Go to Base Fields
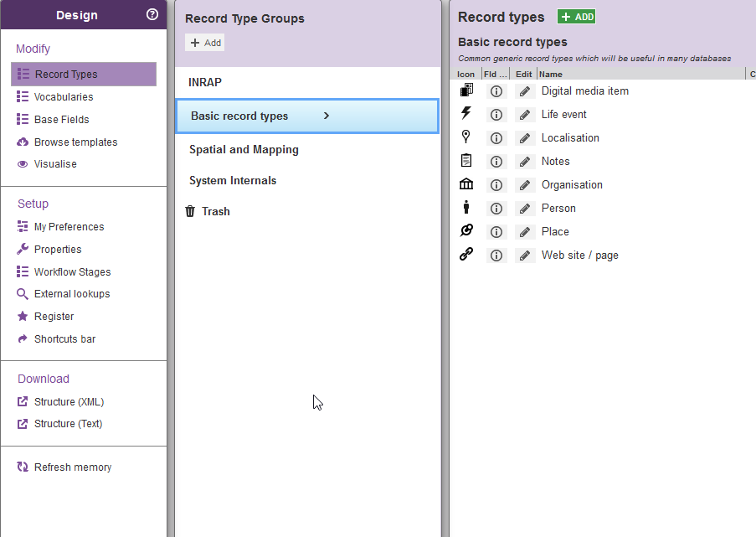756x537 pixels. (61, 120)
